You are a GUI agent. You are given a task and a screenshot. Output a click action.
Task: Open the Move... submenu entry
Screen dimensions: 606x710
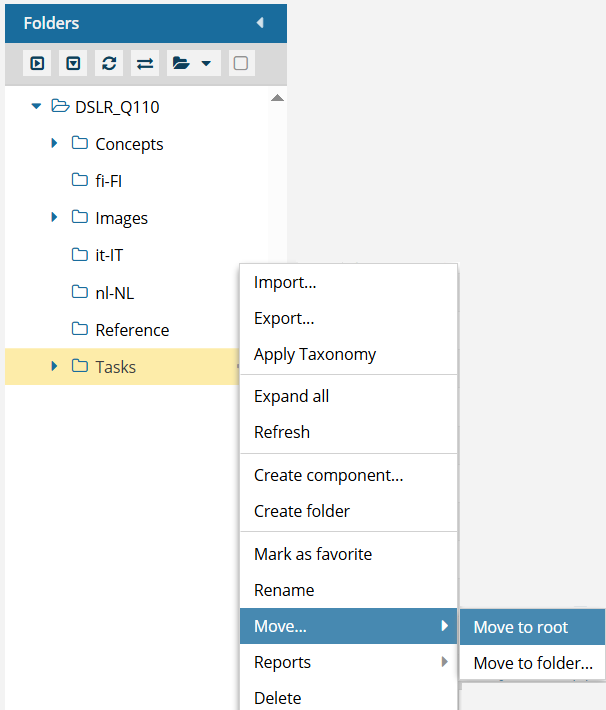point(348,626)
